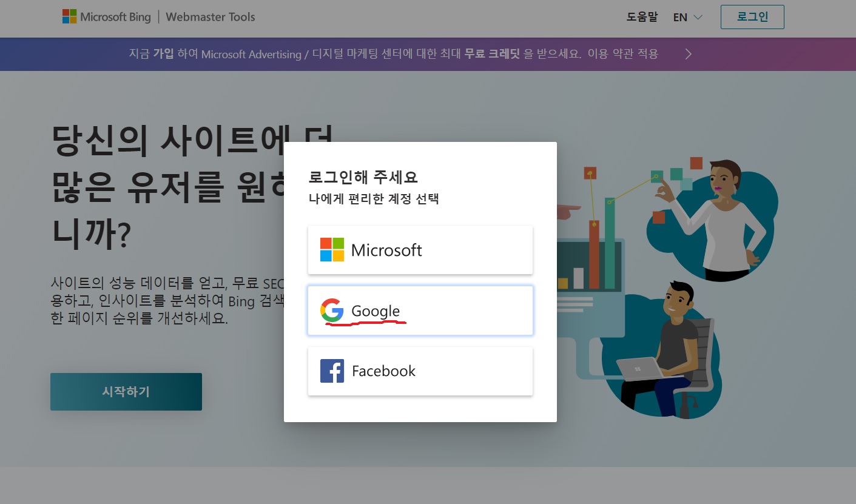856x504 pixels.
Task: Select Facebook login option
Action: point(420,371)
